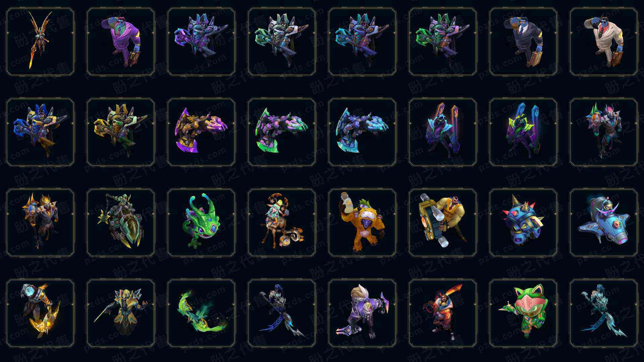Select the golden winged sword figure tile
644x362 pixels.
point(40,42)
